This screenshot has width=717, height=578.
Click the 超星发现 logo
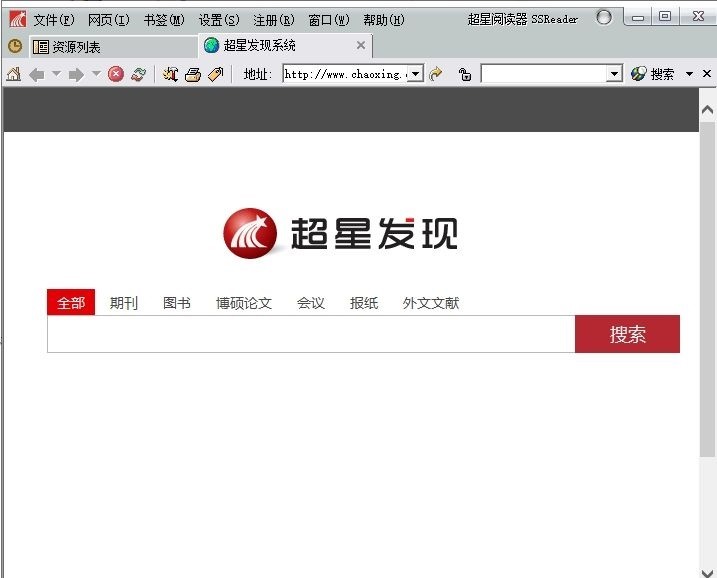click(x=340, y=233)
